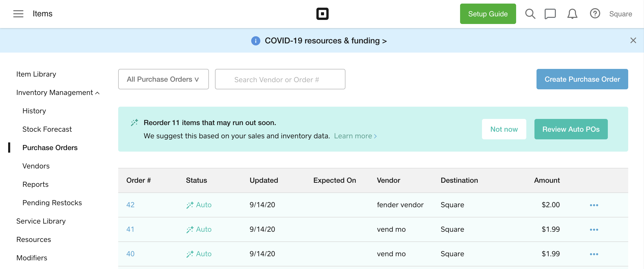Click the Create Purchase Order button

point(582,79)
